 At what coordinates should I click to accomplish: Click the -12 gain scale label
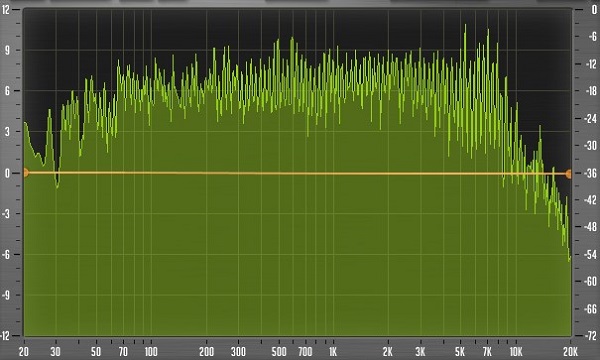click(x=5, y=336)
